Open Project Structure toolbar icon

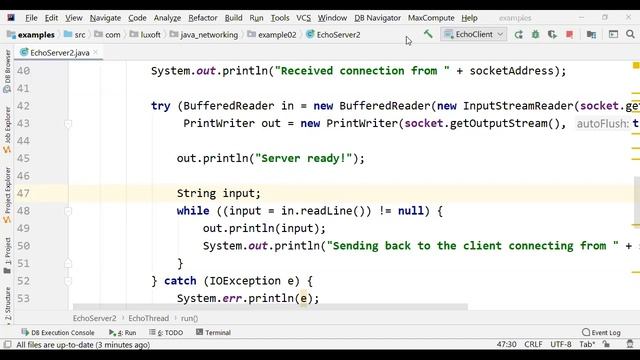(591, 35)
